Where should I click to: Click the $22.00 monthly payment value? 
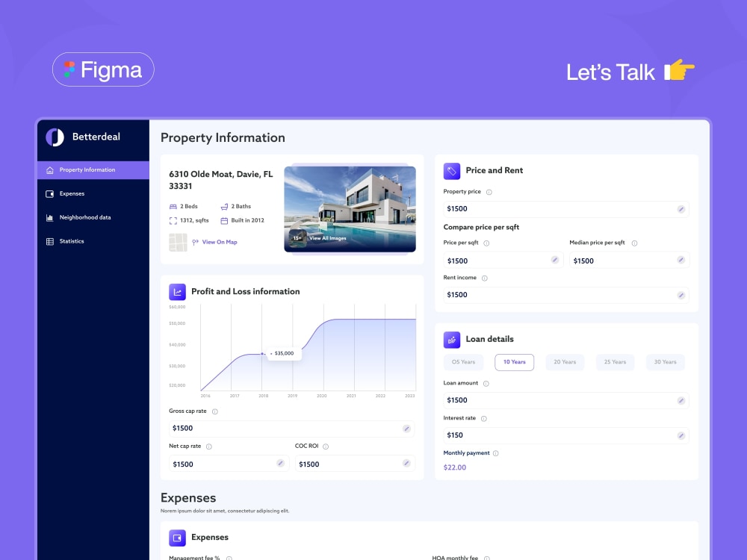point(455,467)
